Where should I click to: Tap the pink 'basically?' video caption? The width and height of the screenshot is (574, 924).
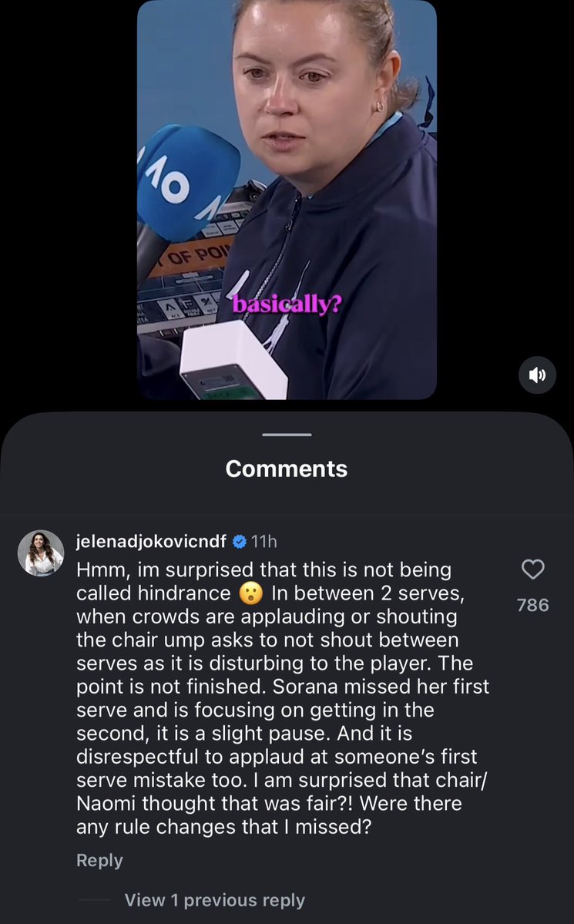click(x=287, y=304)
